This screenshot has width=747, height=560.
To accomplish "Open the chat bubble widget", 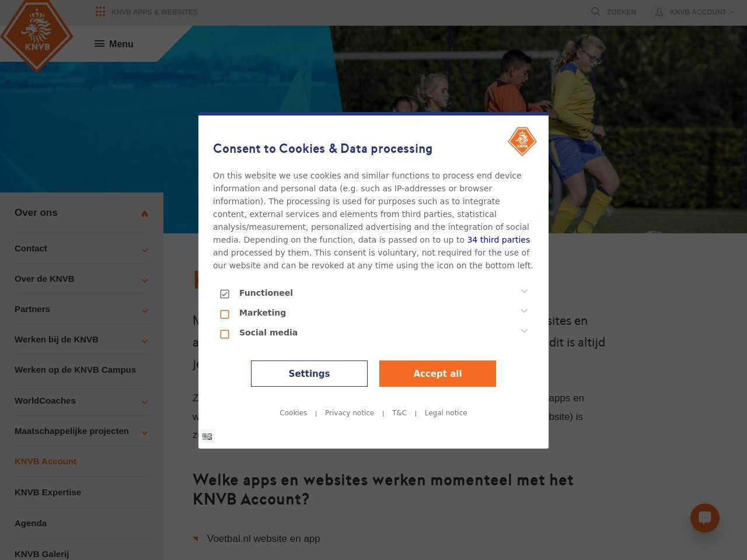I will 705,517.
